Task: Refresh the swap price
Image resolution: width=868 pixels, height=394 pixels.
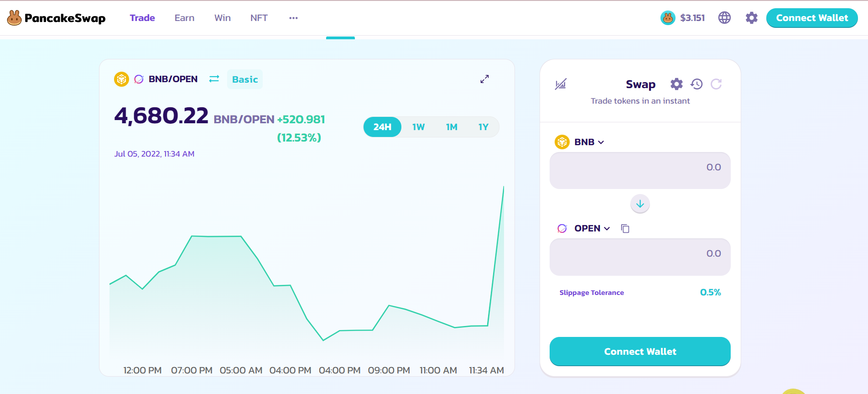Action: [716, 84]
